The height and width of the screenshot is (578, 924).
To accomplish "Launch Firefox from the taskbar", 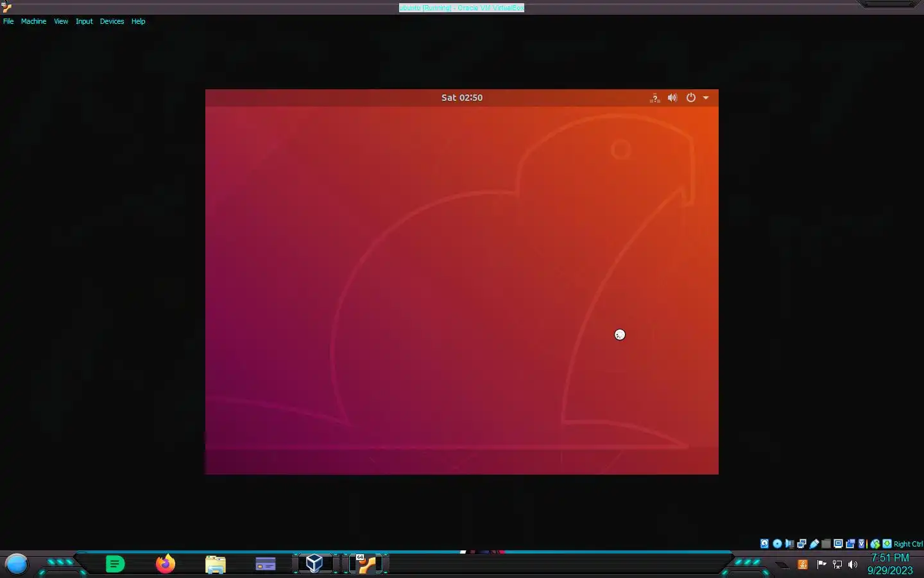I will [166, 564].
